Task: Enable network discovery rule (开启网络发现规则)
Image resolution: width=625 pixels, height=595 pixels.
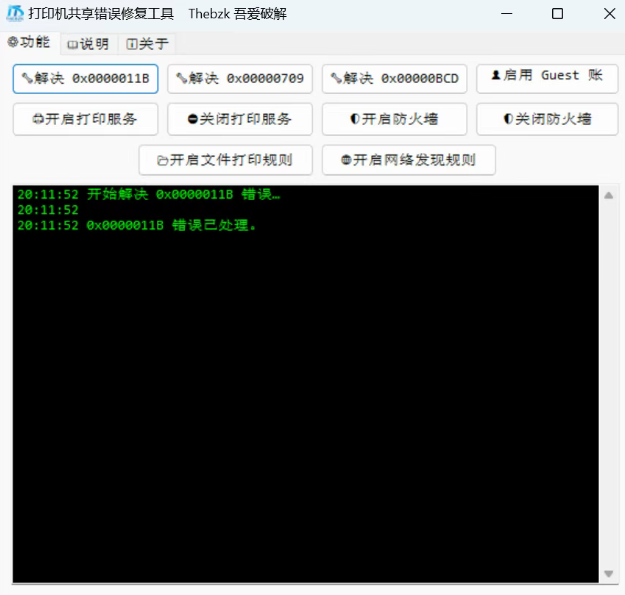Action: click(x=408, y=160)
